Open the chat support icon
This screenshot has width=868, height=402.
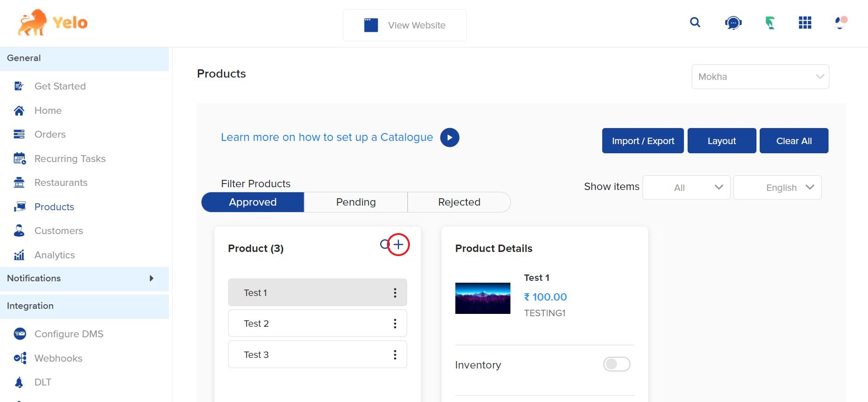[x=733, y=22]
